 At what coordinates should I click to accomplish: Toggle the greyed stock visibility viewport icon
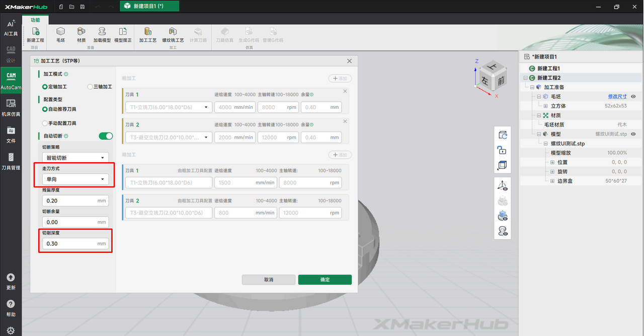(x=503, y=200)
